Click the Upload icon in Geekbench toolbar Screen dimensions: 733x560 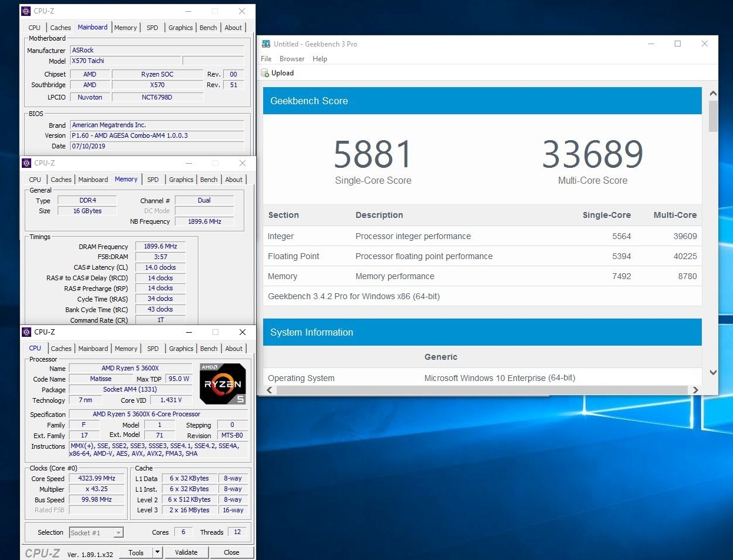pyautogui.click(x=266, y=73)
